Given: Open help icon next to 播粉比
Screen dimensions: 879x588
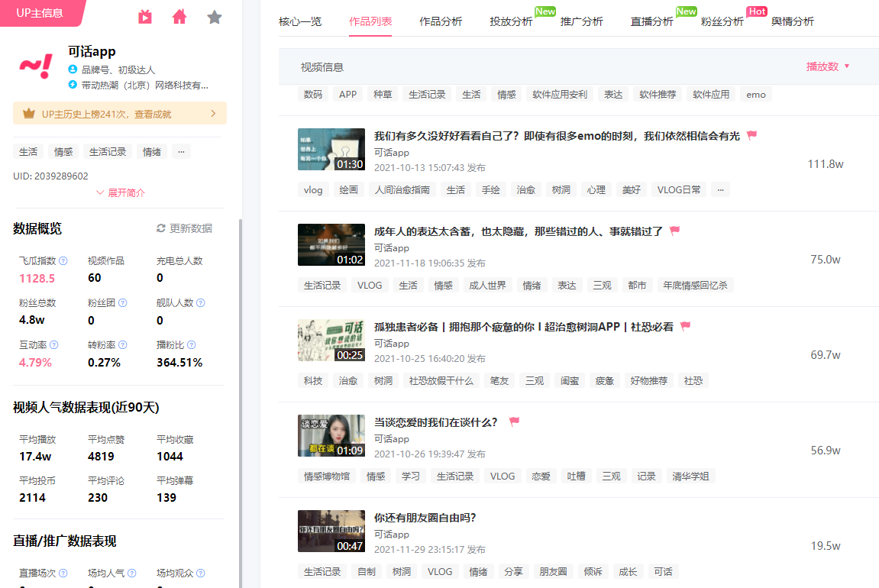Looking at the screenshot, I should tap(192, 344).
